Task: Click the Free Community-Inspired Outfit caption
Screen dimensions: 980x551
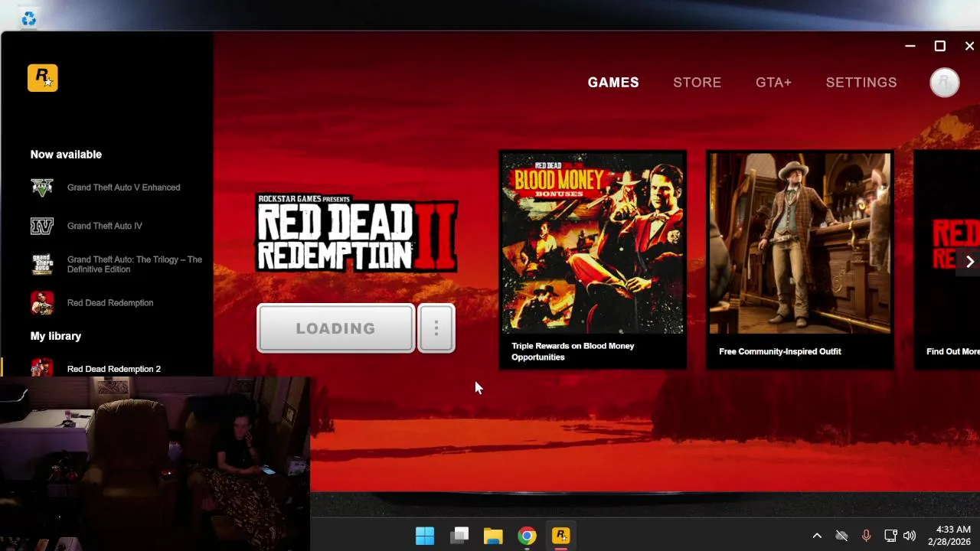Action: 779,351
